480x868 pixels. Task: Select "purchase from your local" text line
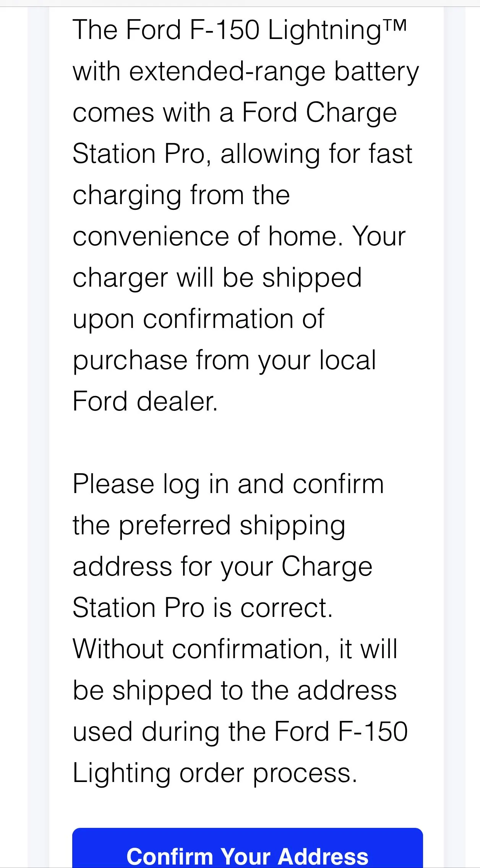click(x=224, y=361)
